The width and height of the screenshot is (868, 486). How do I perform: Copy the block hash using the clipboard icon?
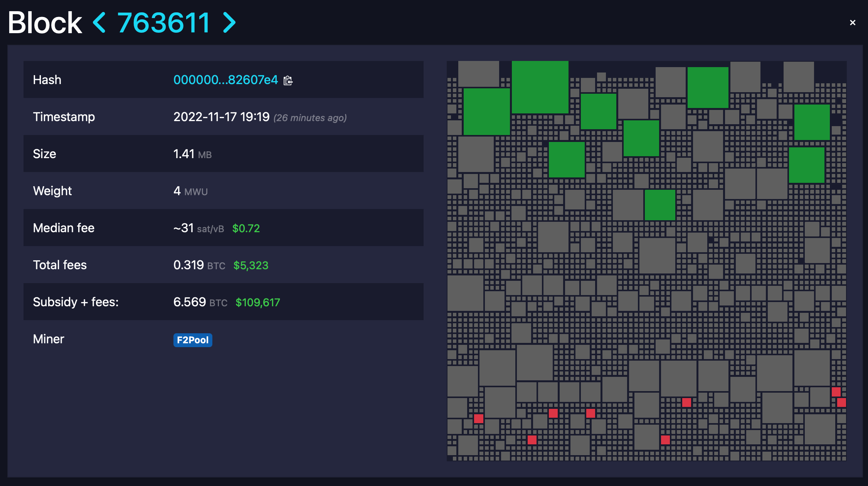click(288, 80)
